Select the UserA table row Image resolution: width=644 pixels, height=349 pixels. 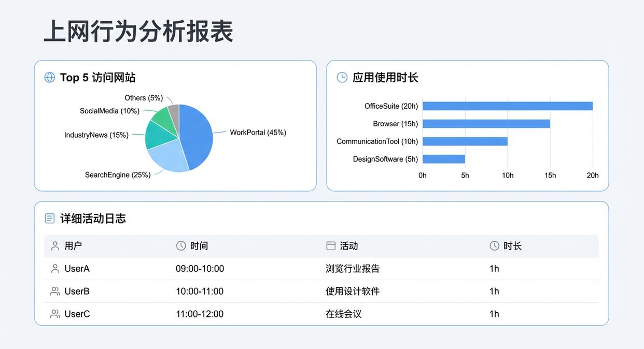pos(321,268)
